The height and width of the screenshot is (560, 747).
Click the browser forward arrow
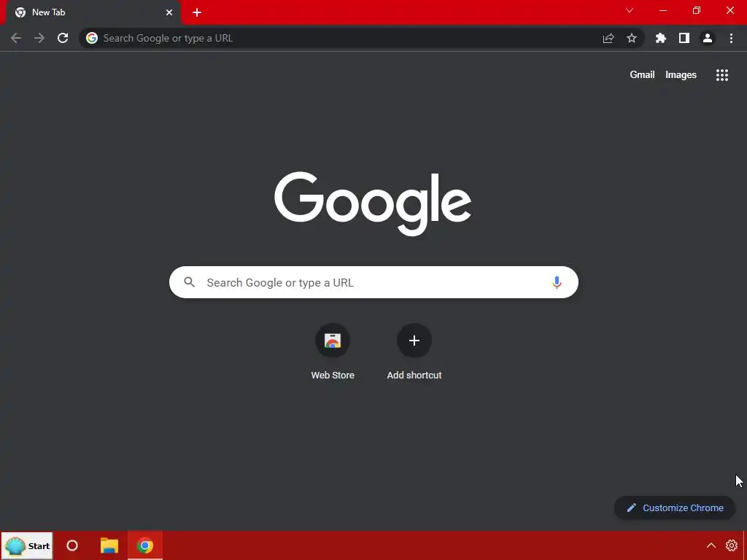(x=39, y=38)
